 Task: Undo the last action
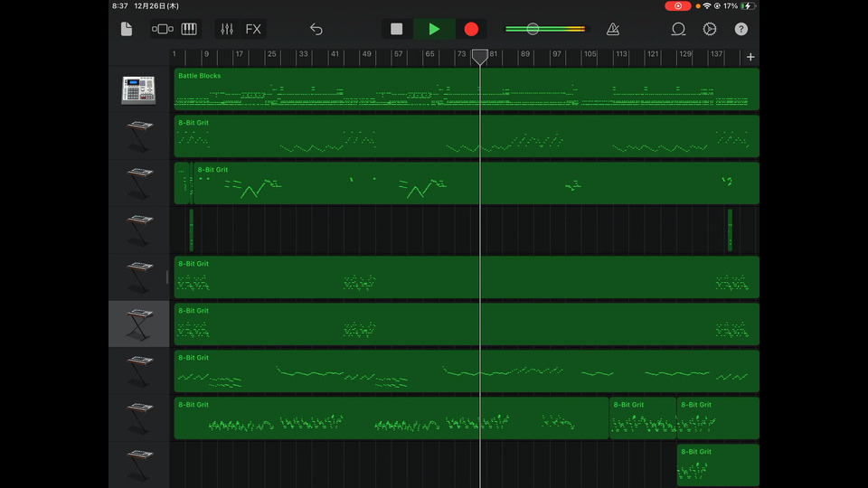pyautogui.click(x=316, y=29)
